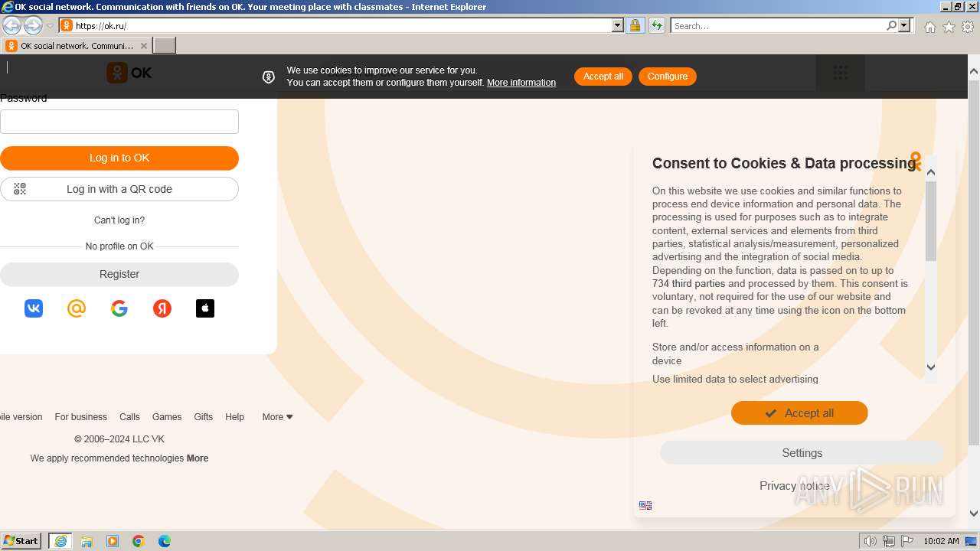Open recommended technologies More link
The height and width of the screenshot is (551, 980).
(x=198, y=458)
